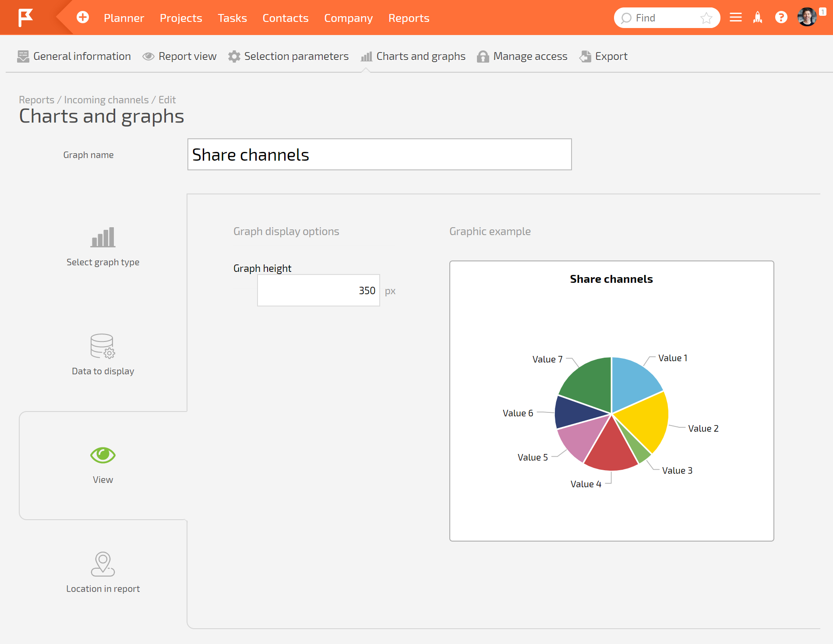Click the Graph name input field
Image resolution: width=833 pixels, height=644 pixels.
pyautogui.click(x=380, y=155)
